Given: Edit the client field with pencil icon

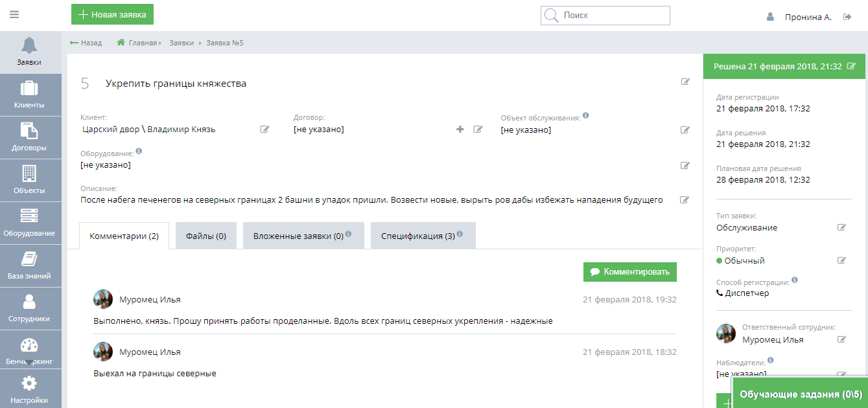Looking at the screenshot, I should click(264, 129).
